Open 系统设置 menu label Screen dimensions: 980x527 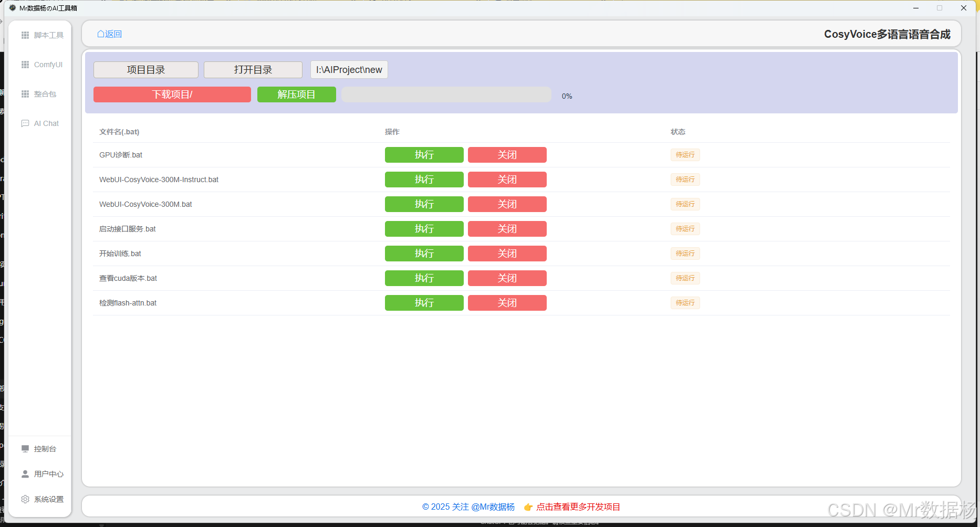coord(49,499)
